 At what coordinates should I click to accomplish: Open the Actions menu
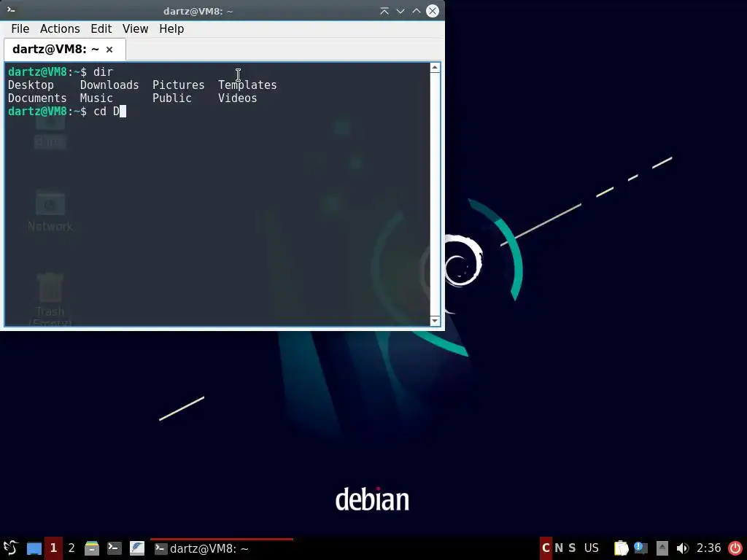(x=60, y=29)
